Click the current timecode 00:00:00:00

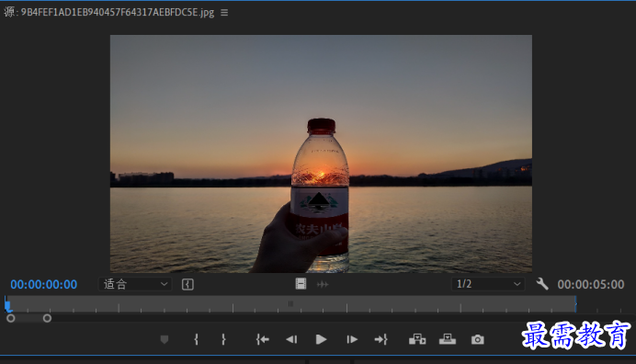coord(44,284)
